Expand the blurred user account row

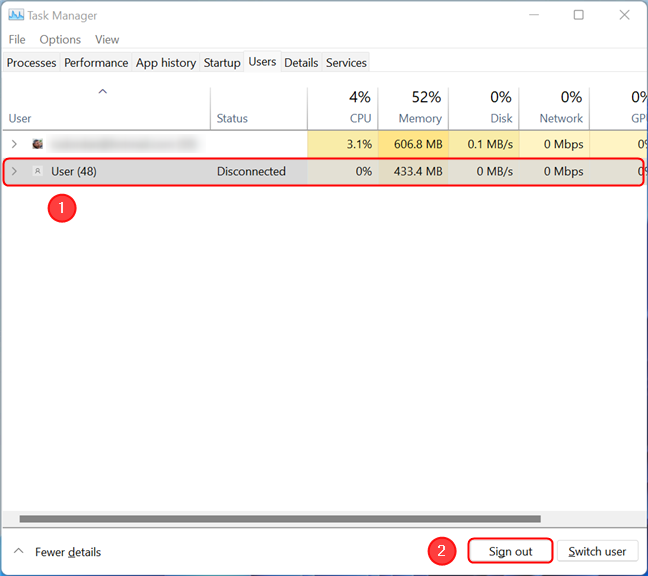pyautogui.click(x=14, y=144)
